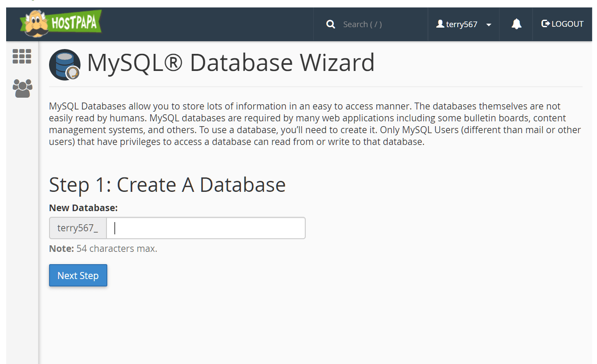Click the New Database name input field
Screen dimensions: 597x364
(x=206, y=228)
